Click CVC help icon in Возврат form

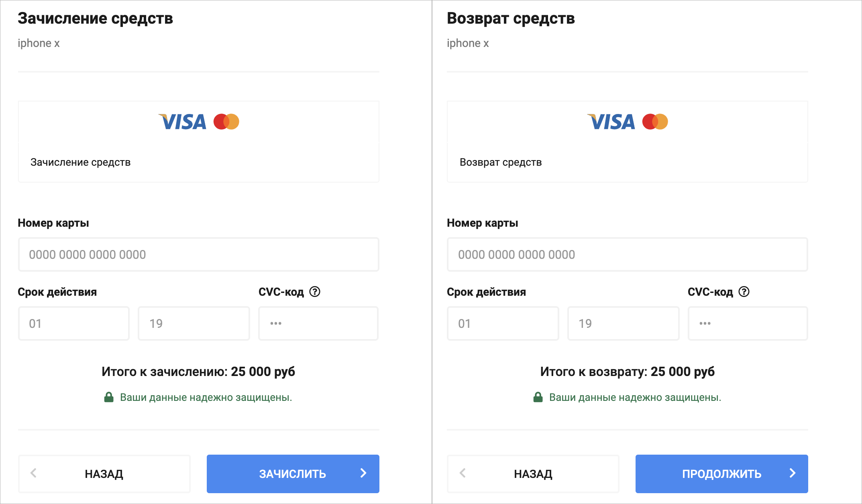pyautogui.click(x=744, y=292)
